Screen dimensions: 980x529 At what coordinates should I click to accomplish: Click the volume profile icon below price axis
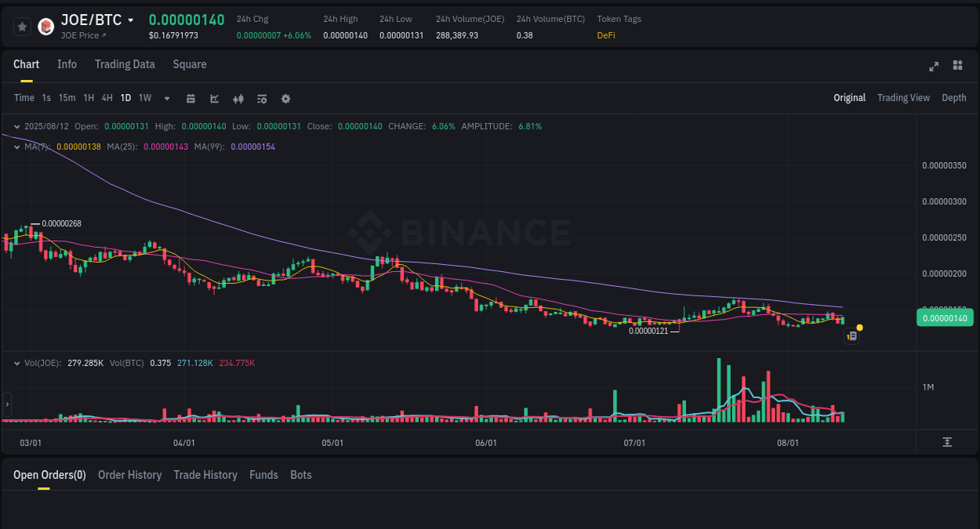tap(948, 442)
